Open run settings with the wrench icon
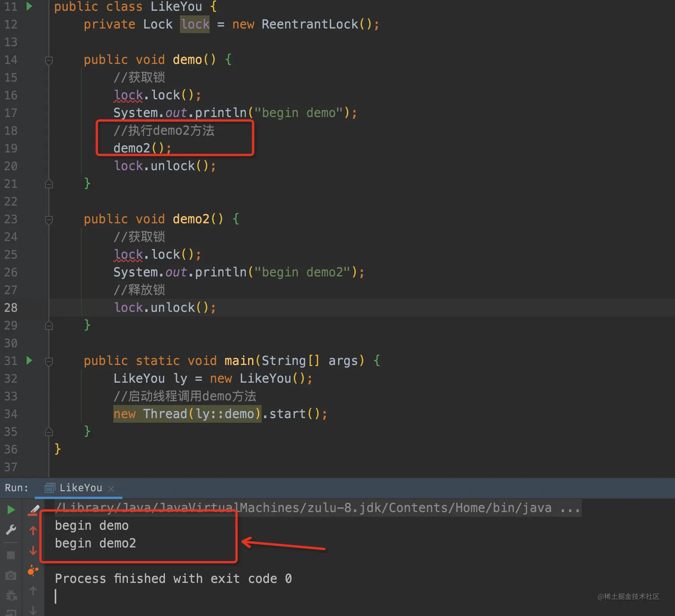Viewport: 675px width, 616px height. point(11,530)
